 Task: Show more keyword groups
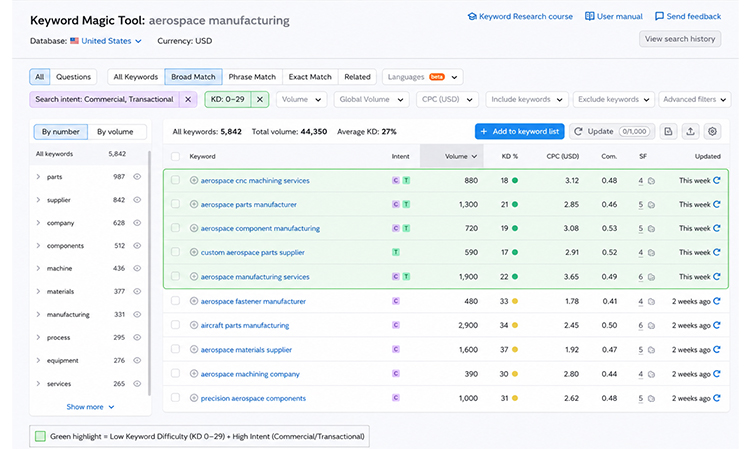coord(90,407)
